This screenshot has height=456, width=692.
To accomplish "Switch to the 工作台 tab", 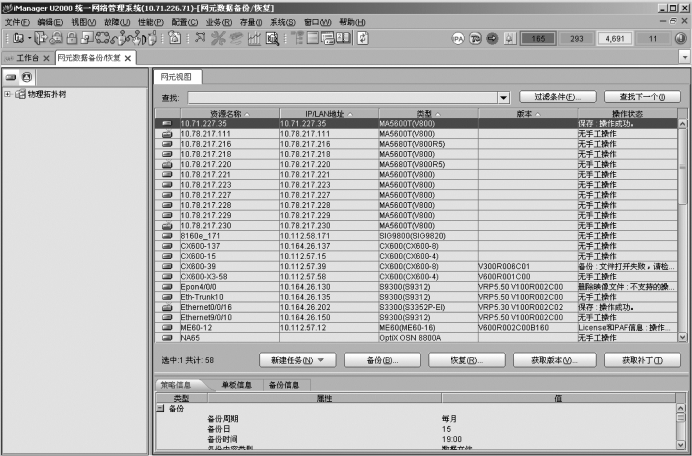I will point(28,58).
